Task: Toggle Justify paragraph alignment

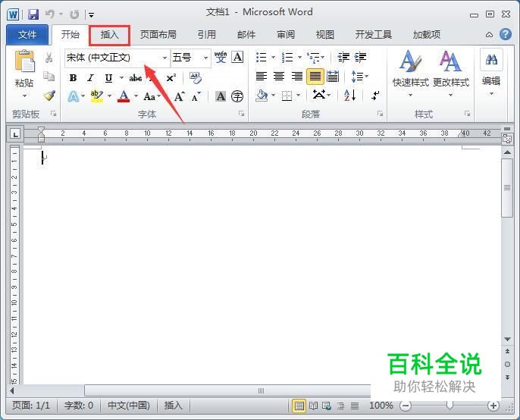Action: tap(315, 77)
